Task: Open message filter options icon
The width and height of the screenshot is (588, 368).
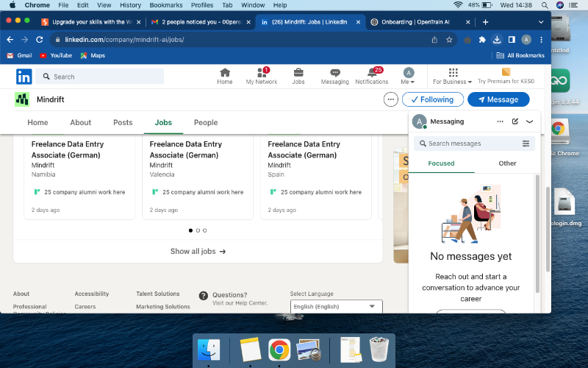Action: (526, 144)
